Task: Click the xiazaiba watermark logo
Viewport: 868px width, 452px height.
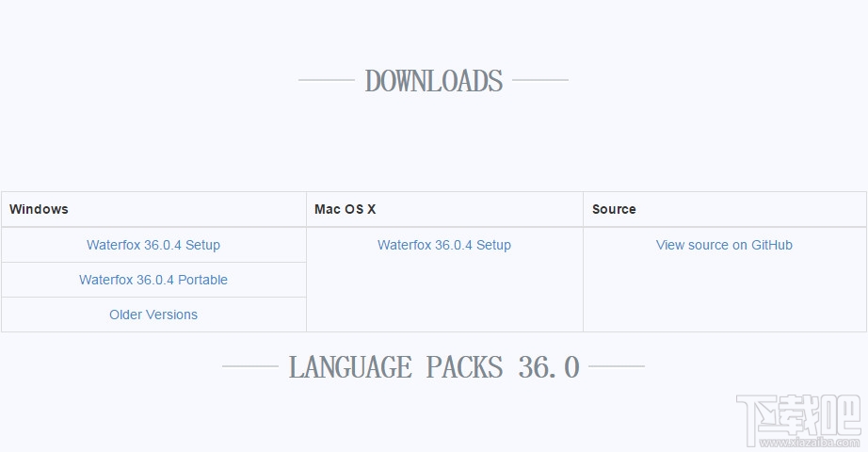Action: click(798, 417)
